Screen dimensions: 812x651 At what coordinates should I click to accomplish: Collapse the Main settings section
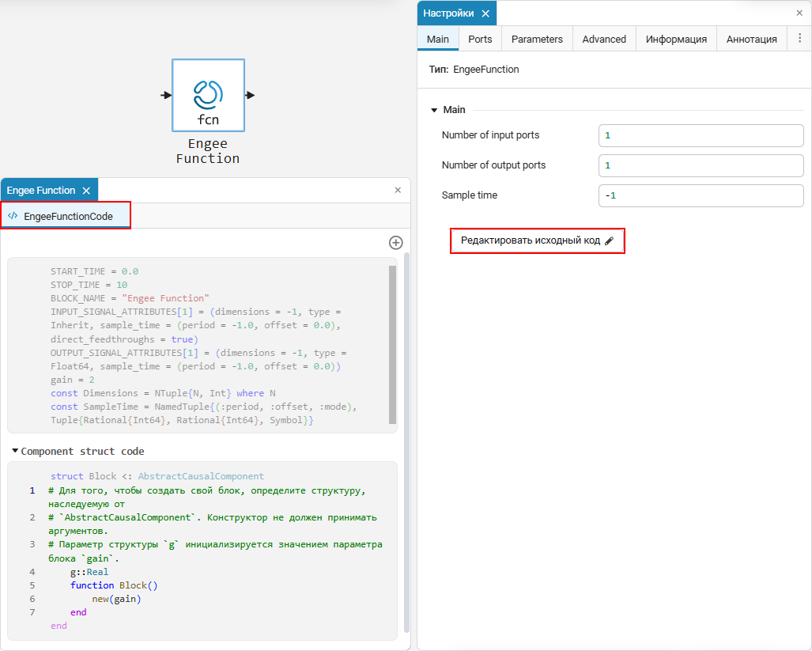pos(434,110)
